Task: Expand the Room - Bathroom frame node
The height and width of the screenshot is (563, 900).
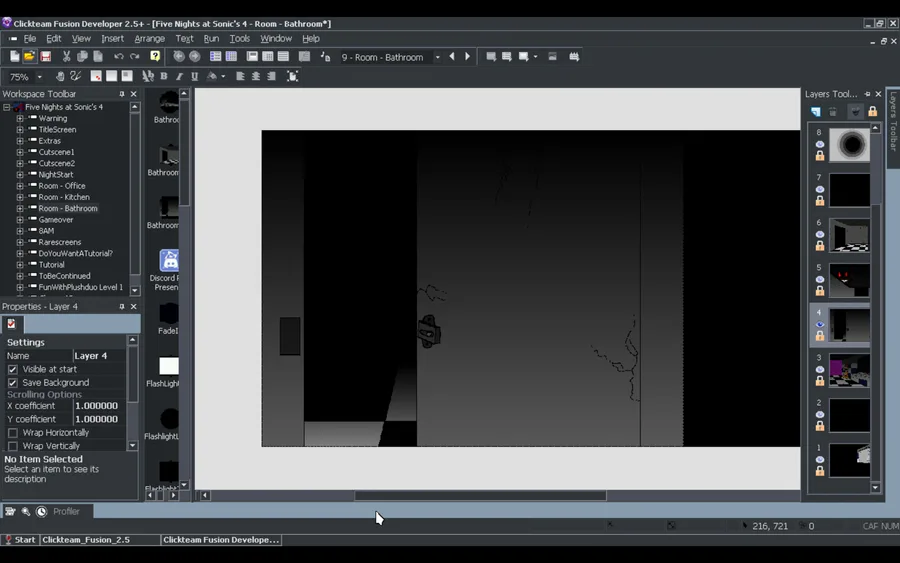Action: pyautogui.click(x=20, y=208)
